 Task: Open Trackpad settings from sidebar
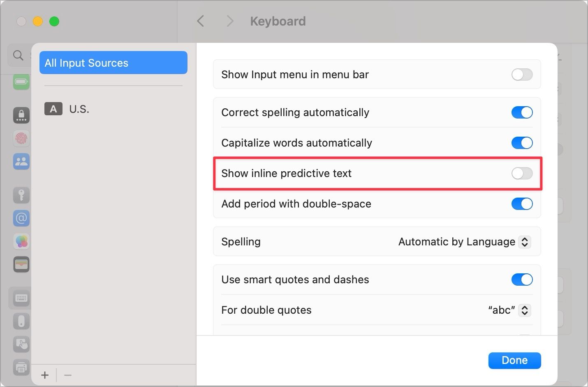[21, 344]
